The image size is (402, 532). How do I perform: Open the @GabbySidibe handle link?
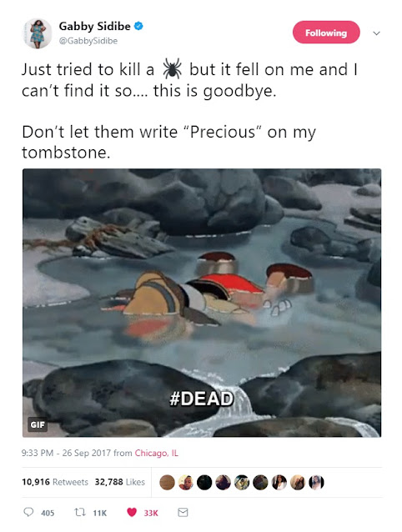click(88, 41)
